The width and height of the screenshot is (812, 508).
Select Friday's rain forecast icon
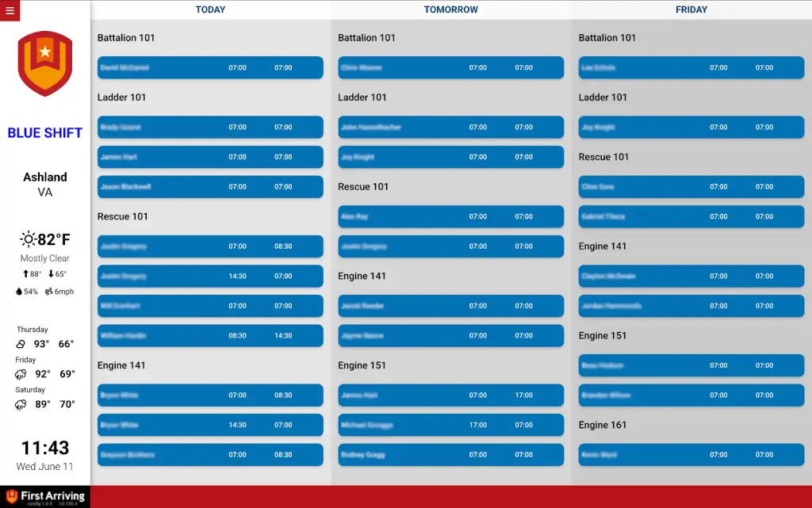point(21,374)
